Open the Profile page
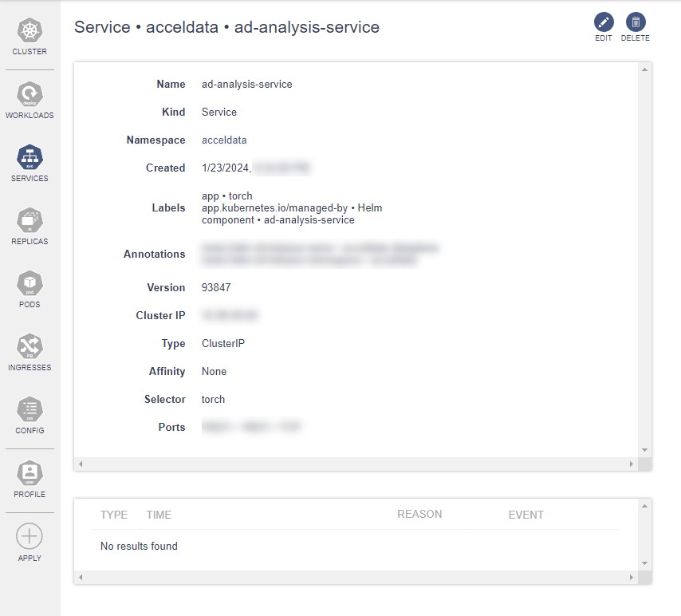The height and width of the screenshot is (616, 681). 30,479
